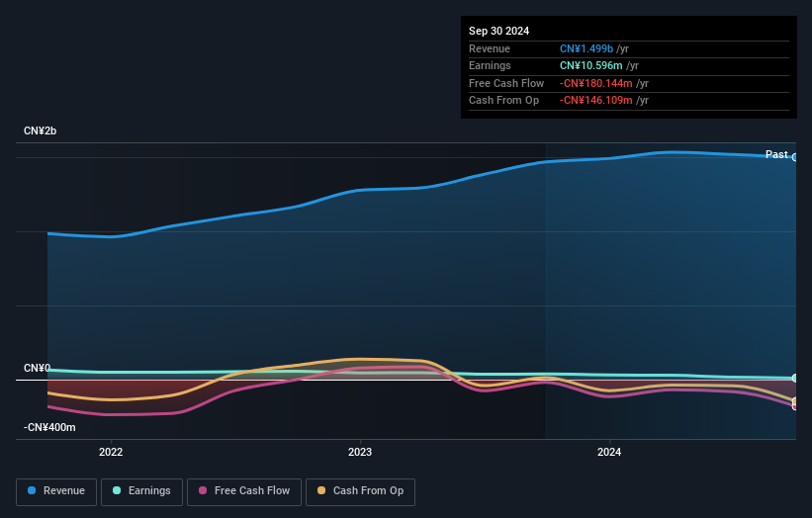This screenshot has height=518, width=812.
Task: Click the Cash From Op label in tooltip
Action: pyautogui.click(x=503, y=101)
